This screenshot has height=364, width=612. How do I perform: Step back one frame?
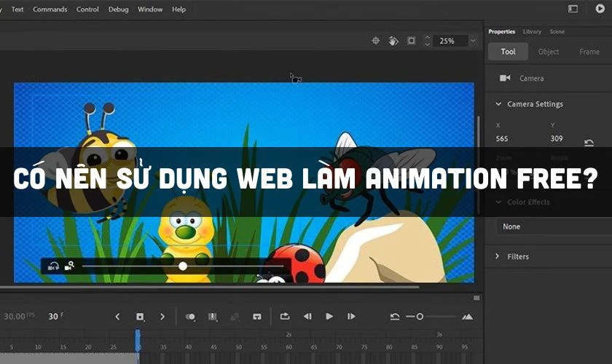pyautogui.click(x=307, y=317)
